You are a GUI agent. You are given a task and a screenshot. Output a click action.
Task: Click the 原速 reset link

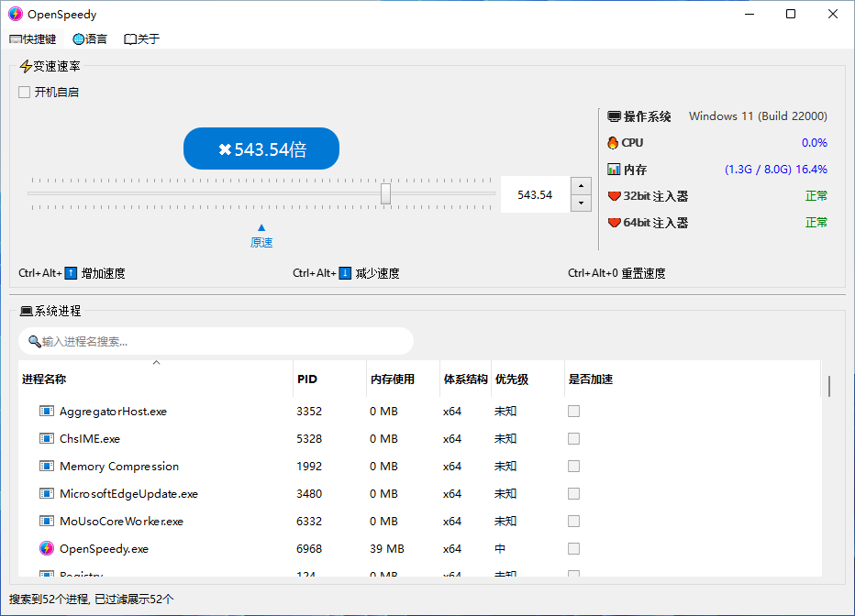pyautogui.click(x=261, y=242)
